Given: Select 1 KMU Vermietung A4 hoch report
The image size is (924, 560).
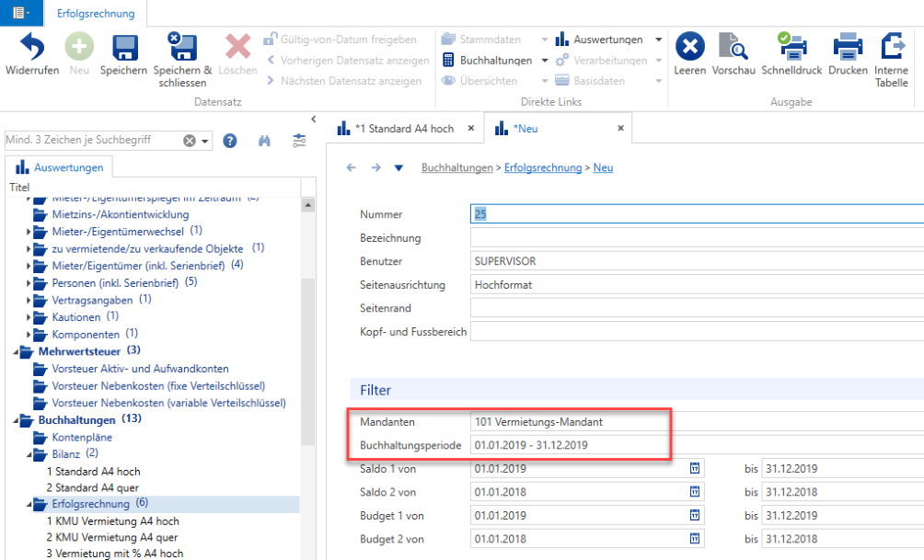Looking at the screenshot, I should [x=113, y=521].
